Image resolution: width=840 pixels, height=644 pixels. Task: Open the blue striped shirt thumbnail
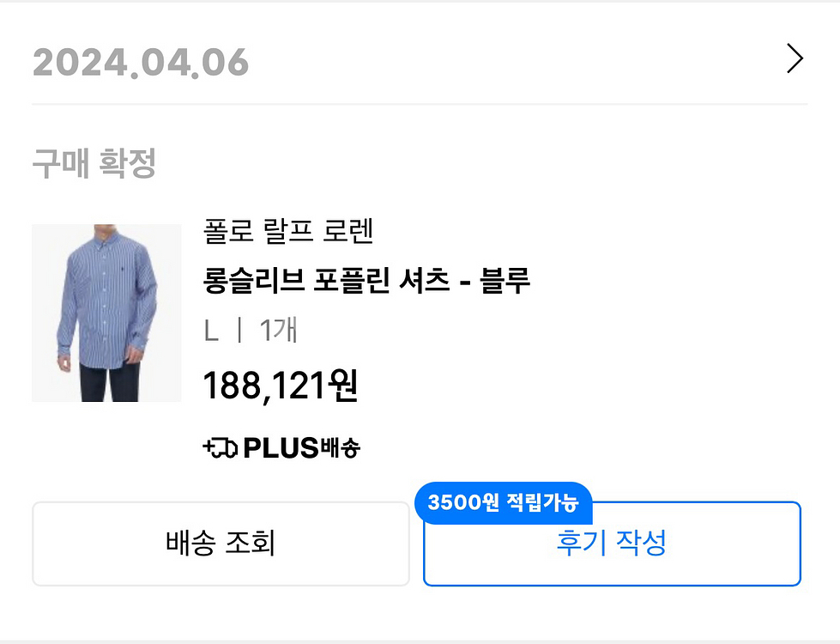click(106, 313)
